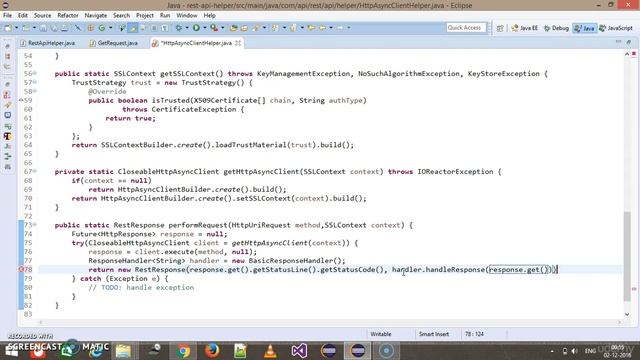Open File Explorer from the taskbar
This screenshot has width=640, height=360.
tap(123, 351)
